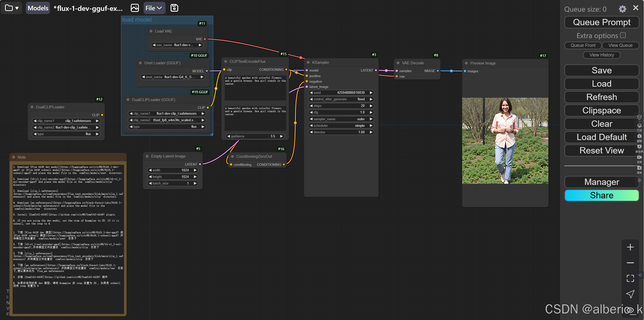Open the Models tab
Screen dimensions: 644x320
pos(38,8)
